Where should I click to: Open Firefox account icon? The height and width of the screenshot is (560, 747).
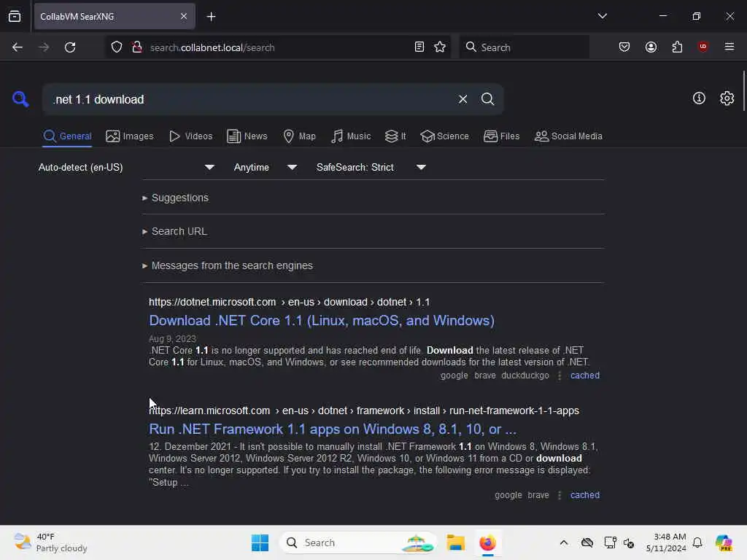point(651,47)
